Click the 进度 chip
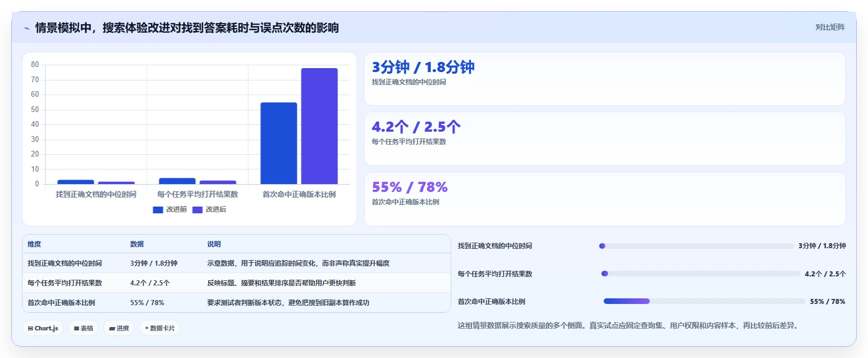This screenshot has width=868, height=358. pyautogui.click(x=119, y=328)
